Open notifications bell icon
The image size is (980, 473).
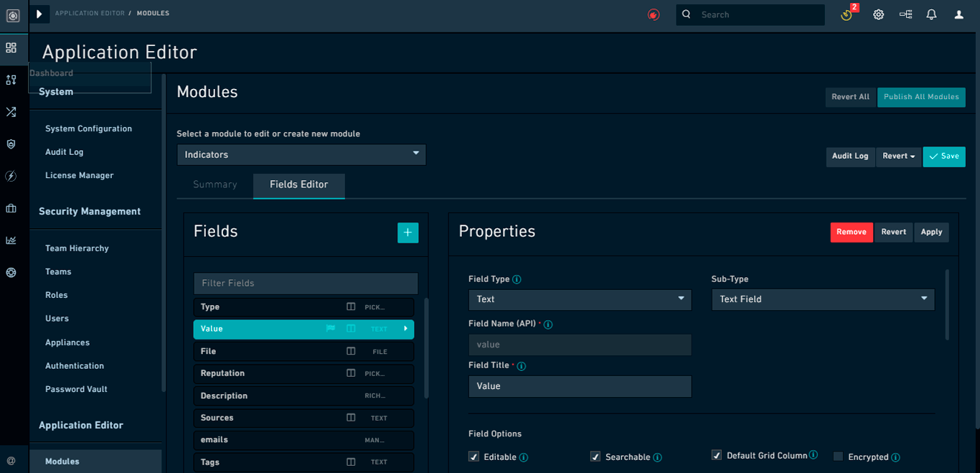click(931, 14)
